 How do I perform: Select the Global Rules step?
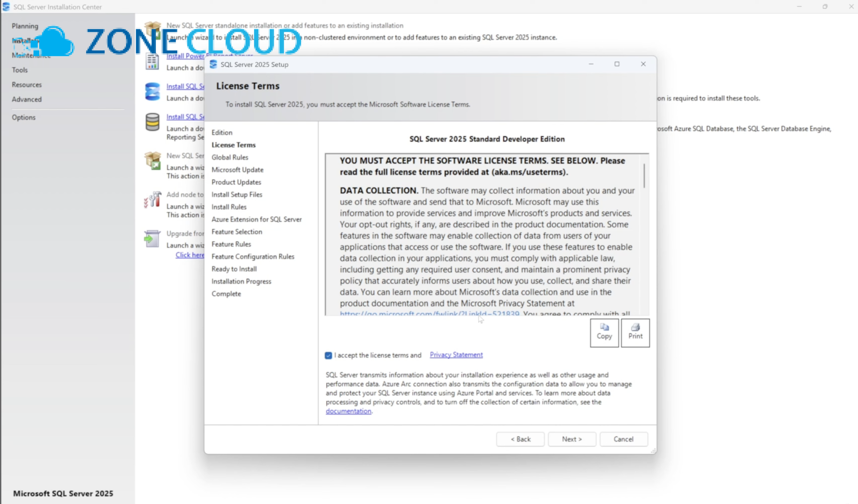(x=230, y=157)
